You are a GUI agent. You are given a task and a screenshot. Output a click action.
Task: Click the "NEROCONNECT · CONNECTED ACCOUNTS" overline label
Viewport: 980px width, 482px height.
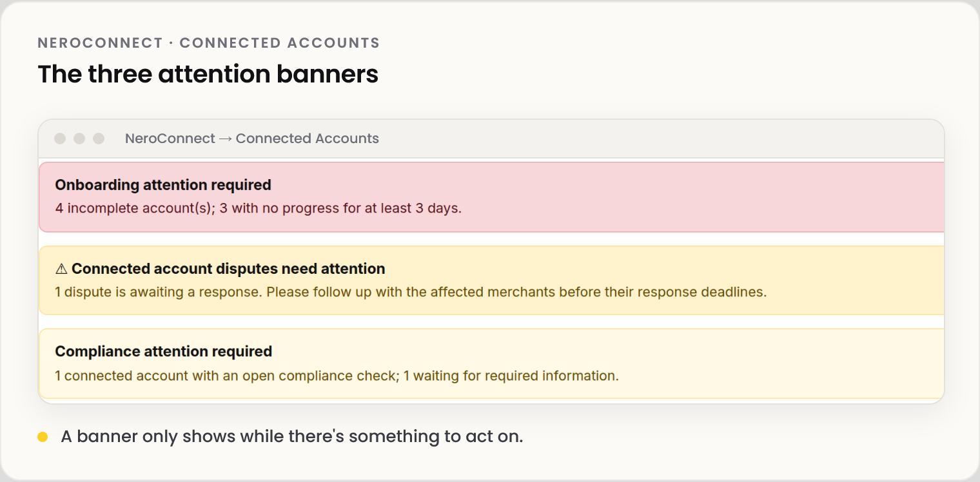(x=209, y=43)
